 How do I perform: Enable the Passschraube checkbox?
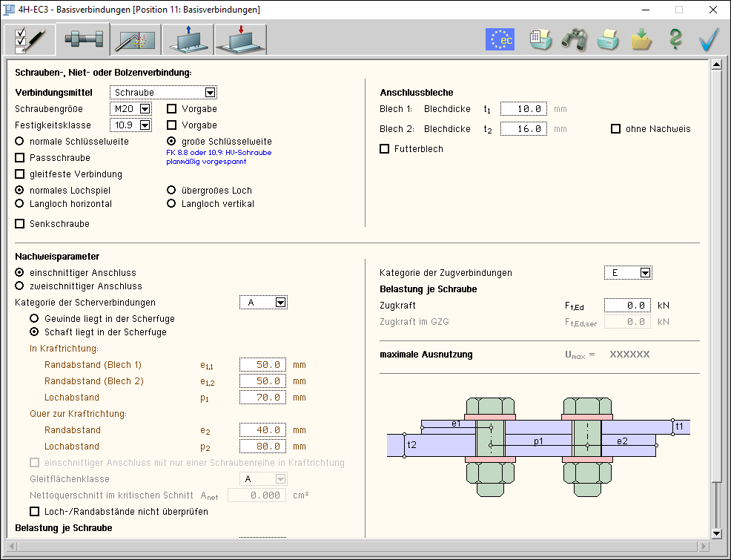(x=20, y=158)
